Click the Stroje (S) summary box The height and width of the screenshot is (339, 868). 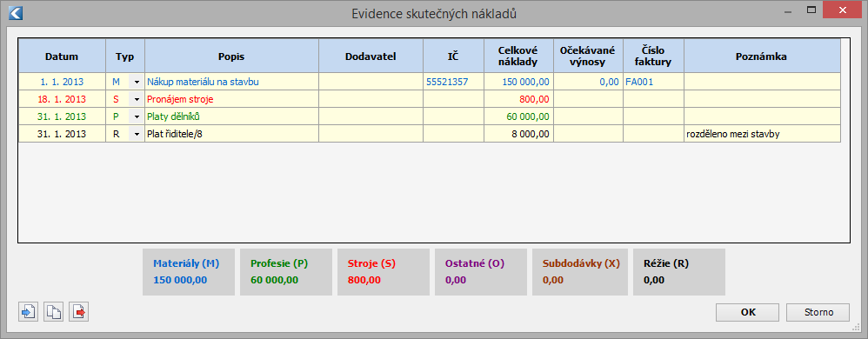click(384, 271)
